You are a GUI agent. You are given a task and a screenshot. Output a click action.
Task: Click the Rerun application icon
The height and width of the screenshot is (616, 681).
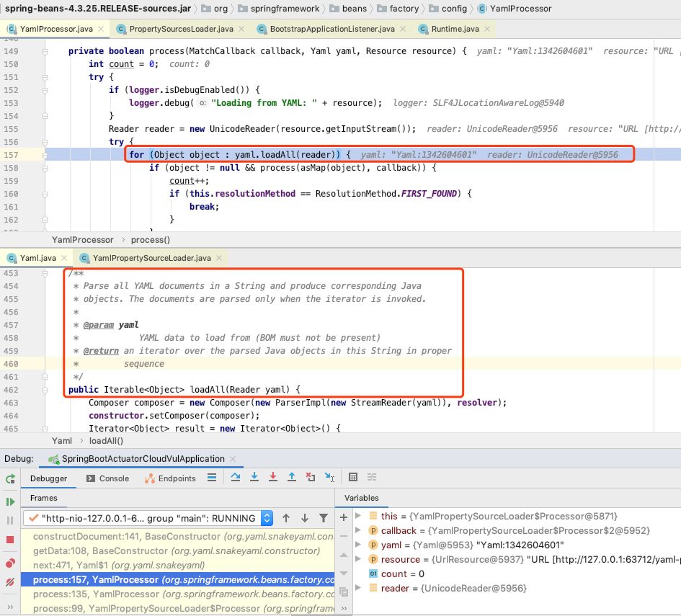(x=10, y=478)
